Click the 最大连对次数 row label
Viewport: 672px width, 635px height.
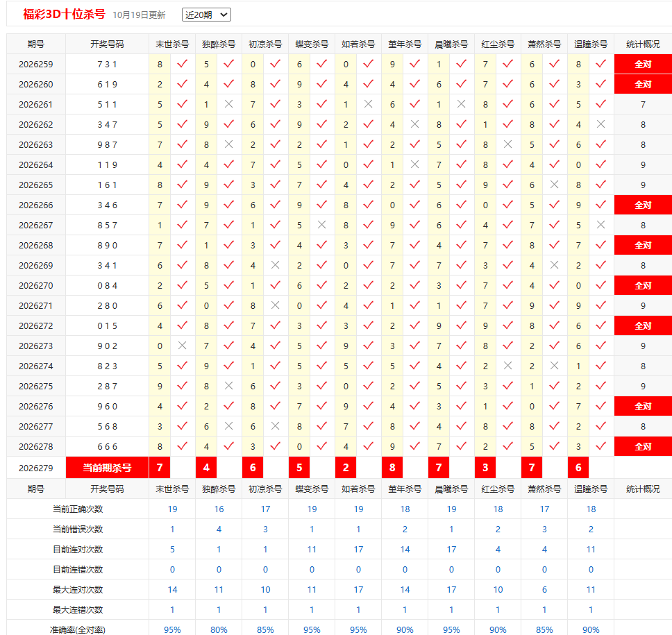click(78, 590)
